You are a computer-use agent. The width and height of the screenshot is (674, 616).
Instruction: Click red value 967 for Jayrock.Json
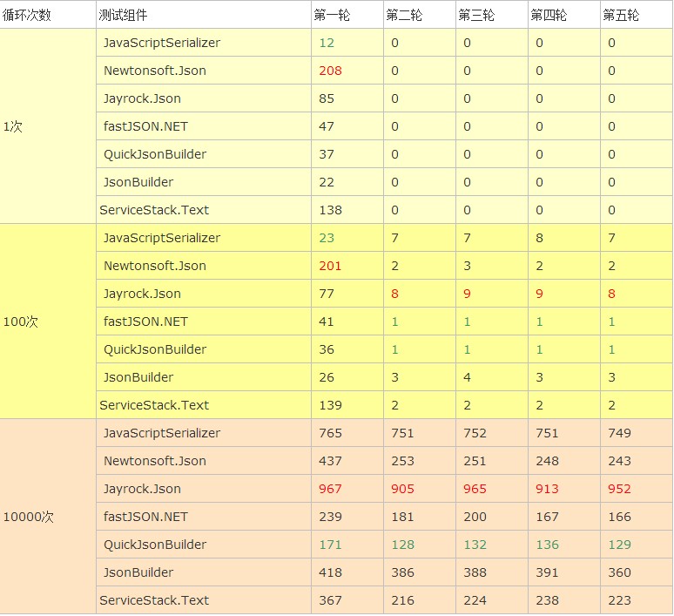click(330, 489)
